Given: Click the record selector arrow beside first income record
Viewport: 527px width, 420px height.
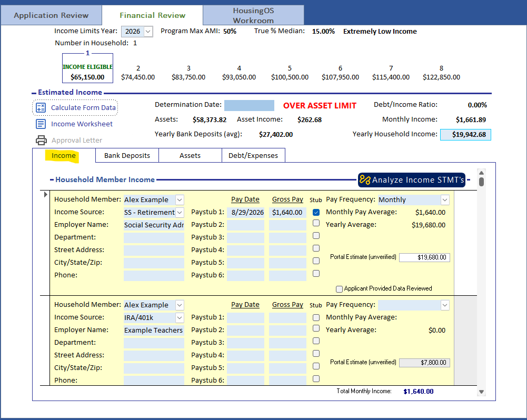Looking at the screenshot, I should 46,194.
